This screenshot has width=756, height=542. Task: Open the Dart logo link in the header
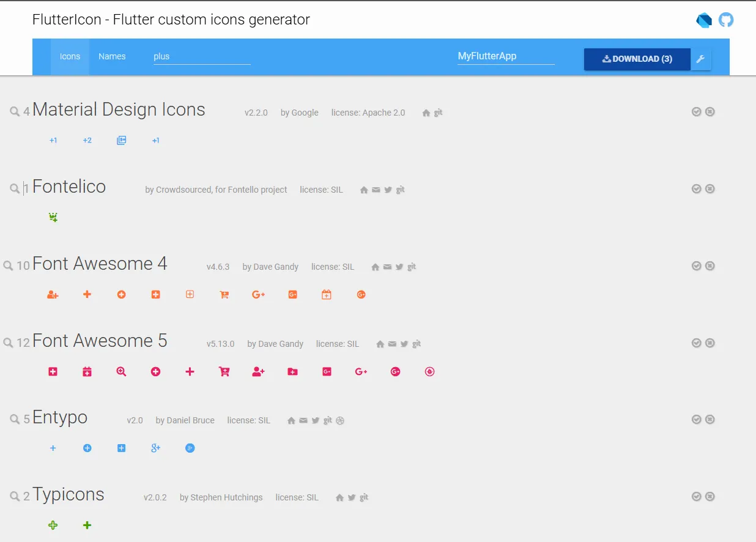point(704,20)
